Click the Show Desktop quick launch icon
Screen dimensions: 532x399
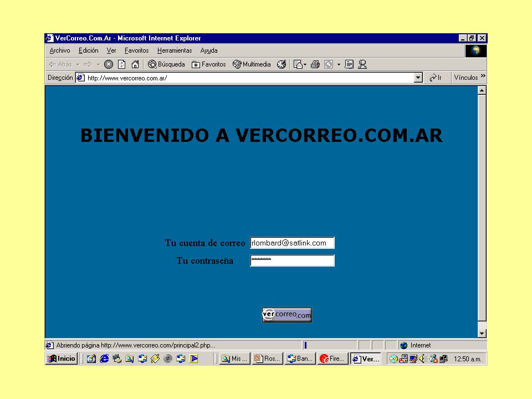click(x=91, y=359)
